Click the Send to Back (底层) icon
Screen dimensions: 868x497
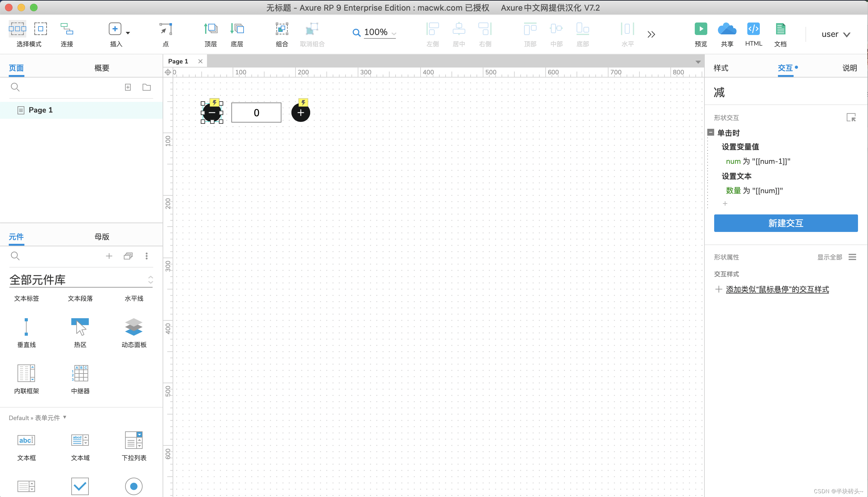pyautogui.click(x=237, y=29)
